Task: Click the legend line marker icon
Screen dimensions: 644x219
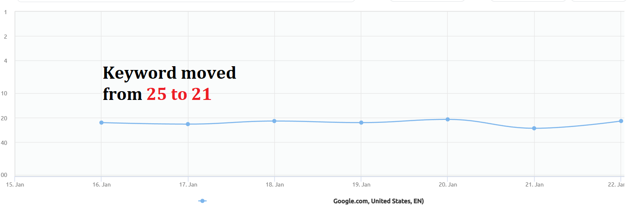Action: coord(202,201)
